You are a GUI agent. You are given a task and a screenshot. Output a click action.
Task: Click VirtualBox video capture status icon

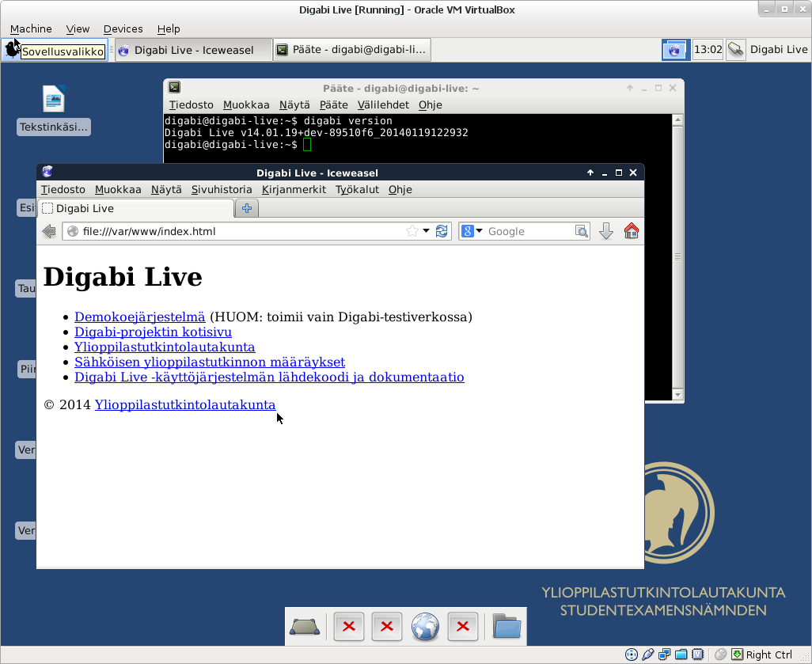click(697, 655)
